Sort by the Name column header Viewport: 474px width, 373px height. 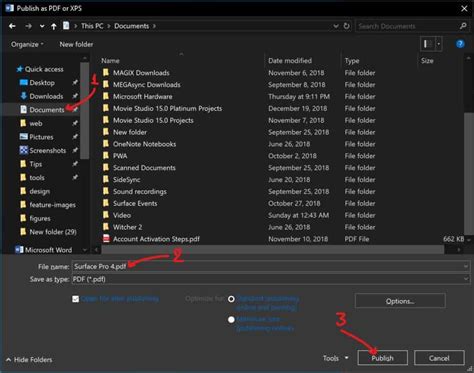pyautogui.click(x=110, y=61)
